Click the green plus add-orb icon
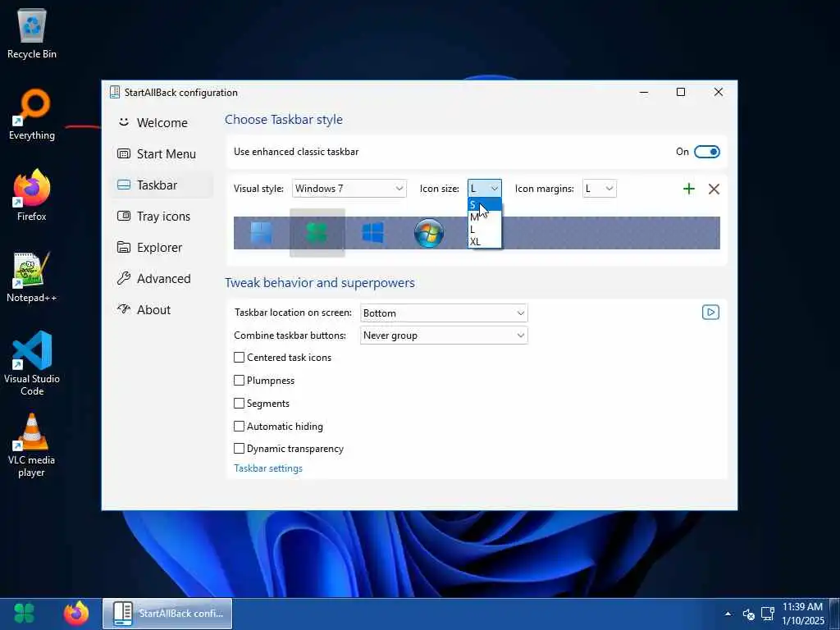 pos(689,189)
